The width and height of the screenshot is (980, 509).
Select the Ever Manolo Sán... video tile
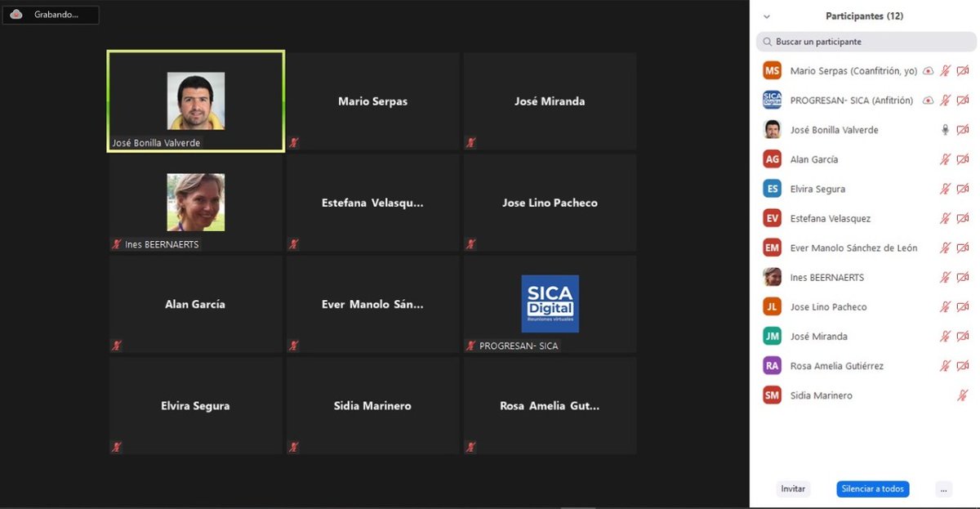pyautogui.click(x=372, y=304)
